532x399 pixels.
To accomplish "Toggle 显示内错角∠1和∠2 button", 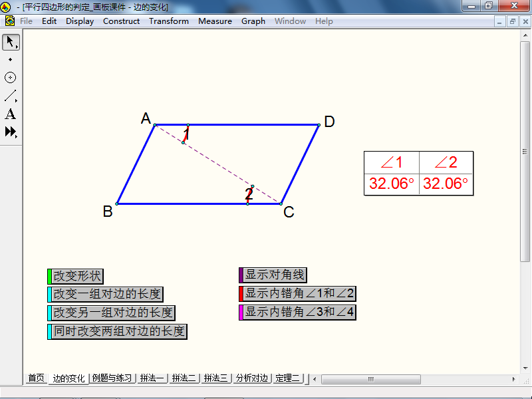I will [x=297, y=293].
